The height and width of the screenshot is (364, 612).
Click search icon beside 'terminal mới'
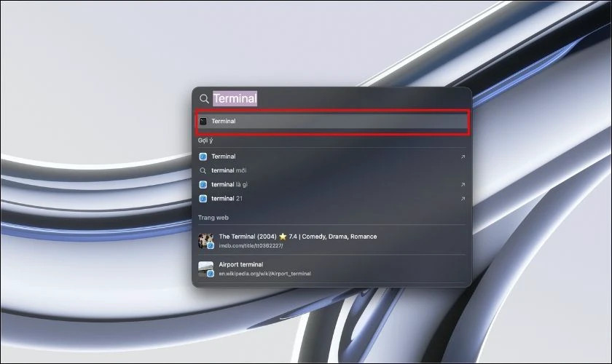click(203, 170)
